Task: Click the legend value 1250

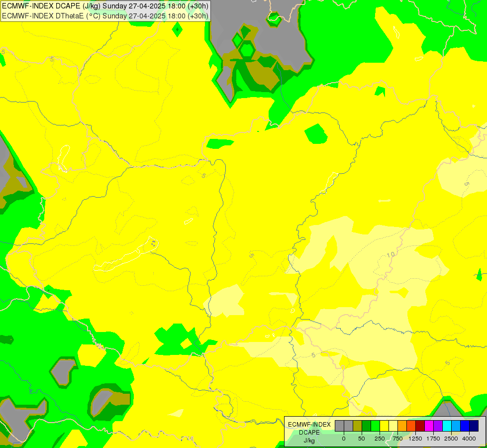Action: pos(415,439)
